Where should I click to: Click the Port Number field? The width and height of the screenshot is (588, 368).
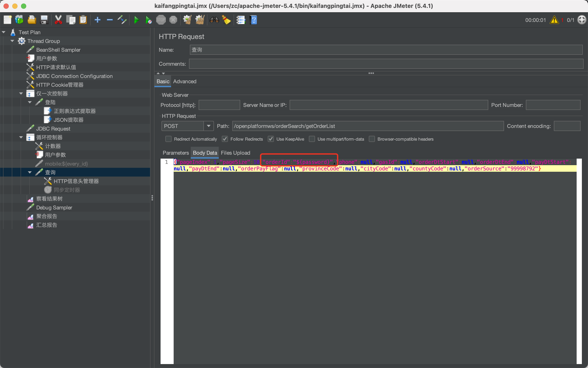point(553,105)
